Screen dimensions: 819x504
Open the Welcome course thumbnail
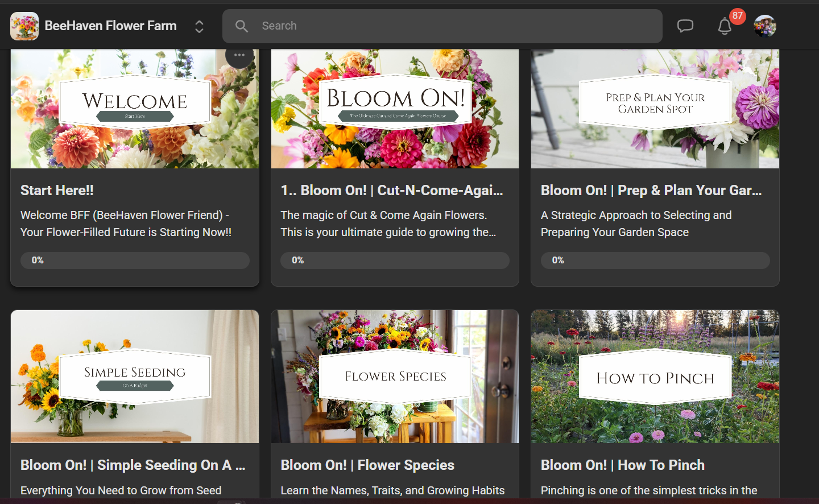click(135, 109)
